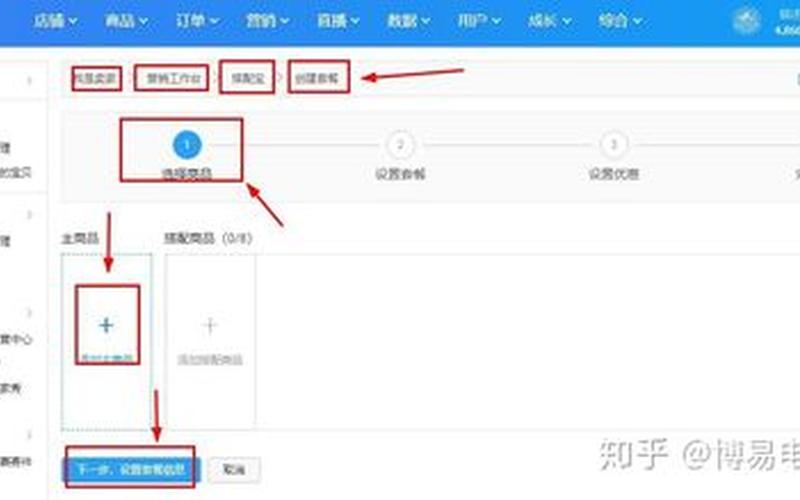Click the 下一步，设置套餐信息 button

point(131,469)
